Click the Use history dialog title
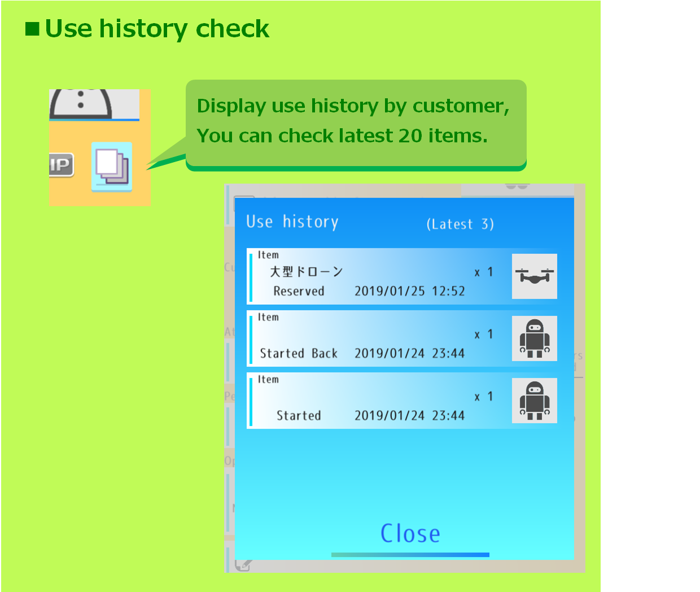 [x=292, y=222]
